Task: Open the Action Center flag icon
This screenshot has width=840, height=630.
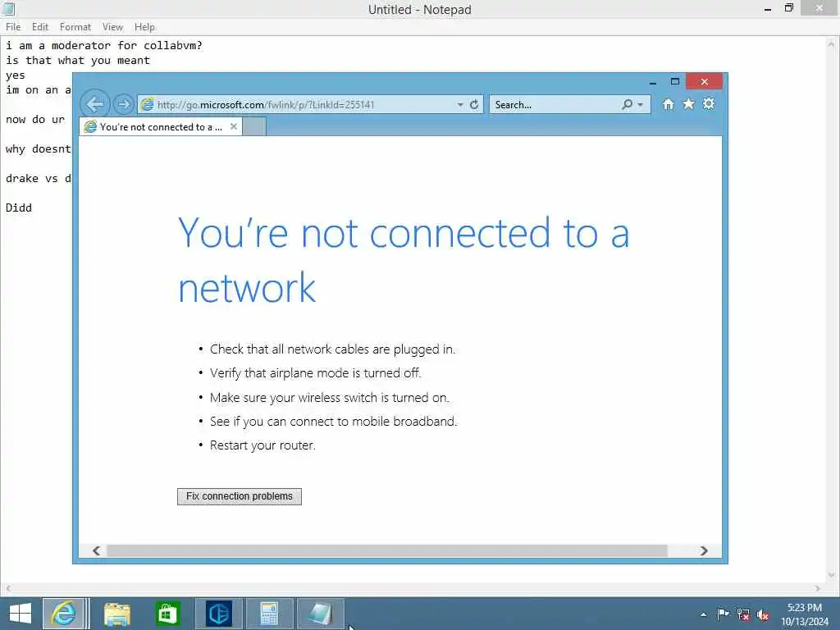Action: click(x=723, y=614)
